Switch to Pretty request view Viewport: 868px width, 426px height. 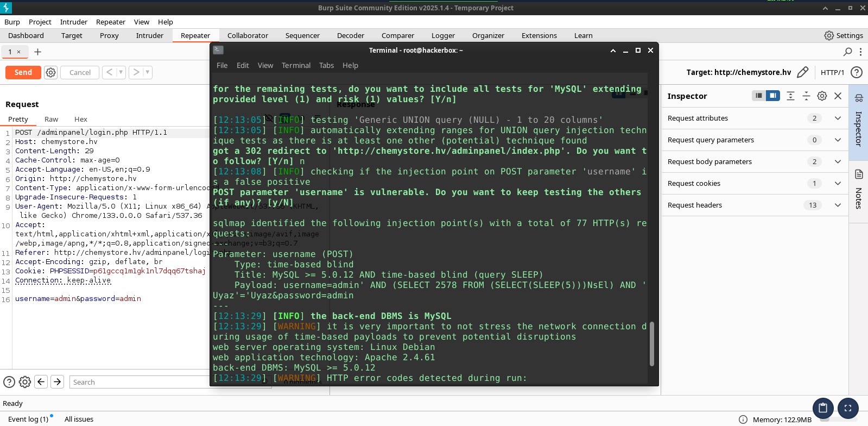(18, 119)
